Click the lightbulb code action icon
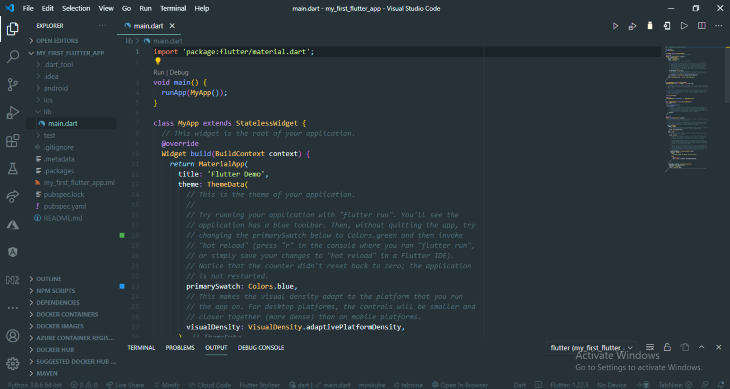 [158, 61]
